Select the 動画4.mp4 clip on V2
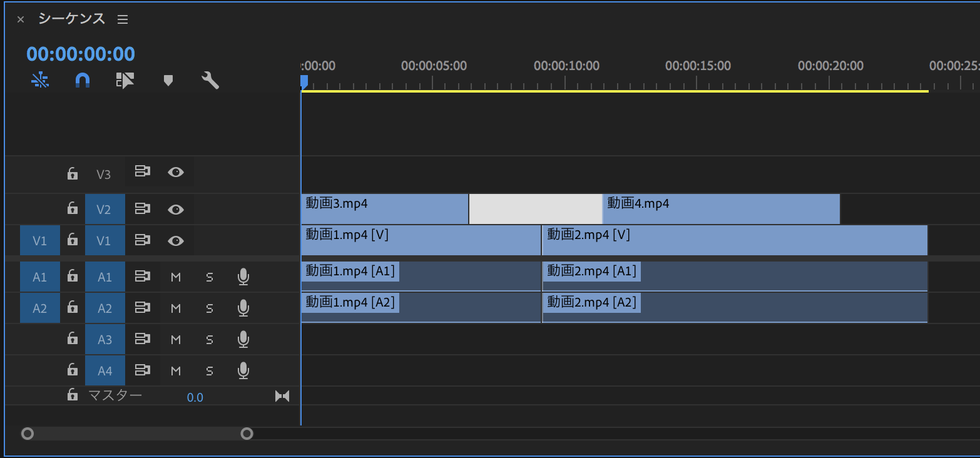The width and height of the screenshot is (980, 458). pyautogui.click(x=720, y=209)
